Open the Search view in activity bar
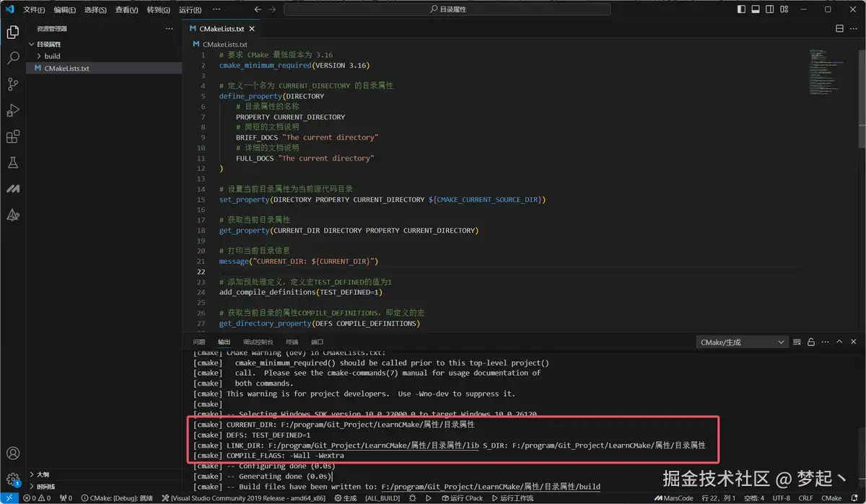866x504 pixels. click(12, 58)
